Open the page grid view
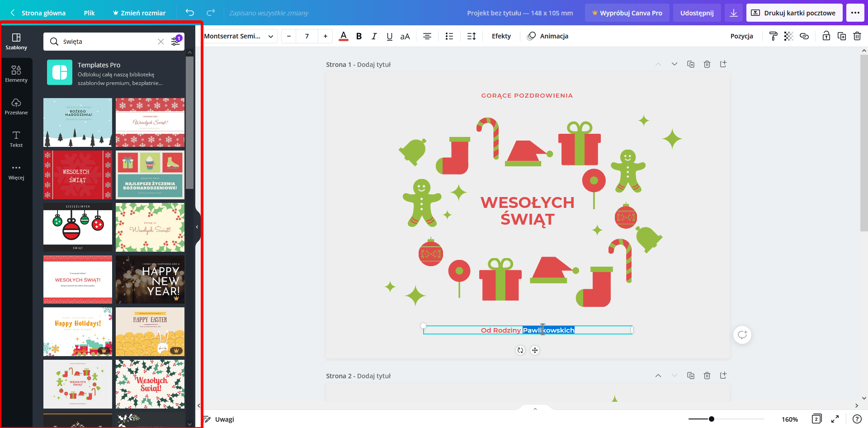Image resolution: width=868 pixels, height=428 pixels. pos(816,419)
